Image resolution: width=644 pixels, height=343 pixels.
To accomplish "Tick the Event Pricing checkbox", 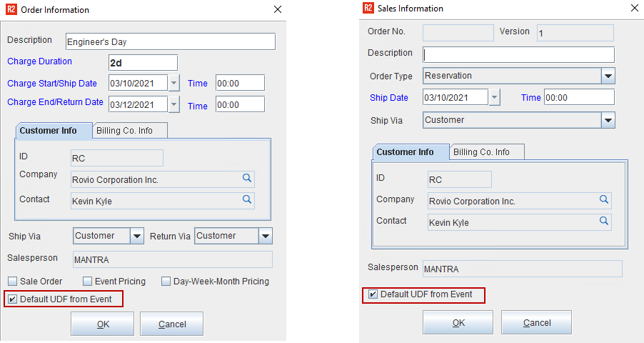I will tap(88, 282).
